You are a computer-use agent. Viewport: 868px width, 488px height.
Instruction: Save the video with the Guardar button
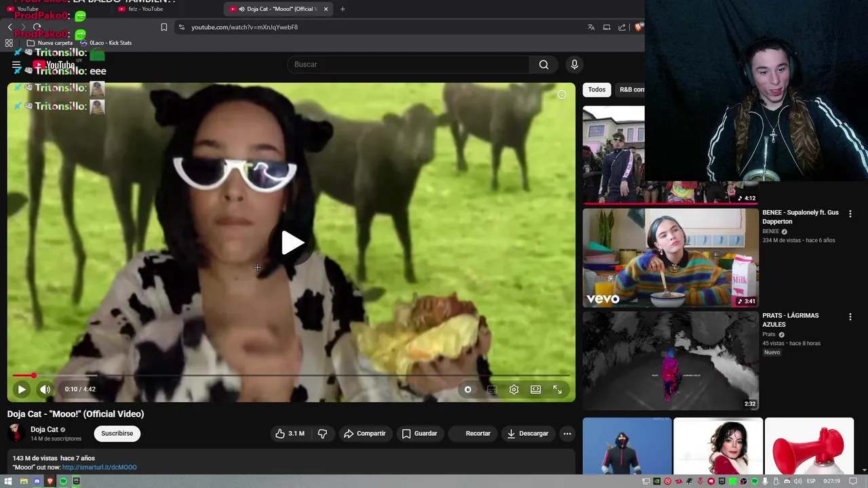point(419,434)
